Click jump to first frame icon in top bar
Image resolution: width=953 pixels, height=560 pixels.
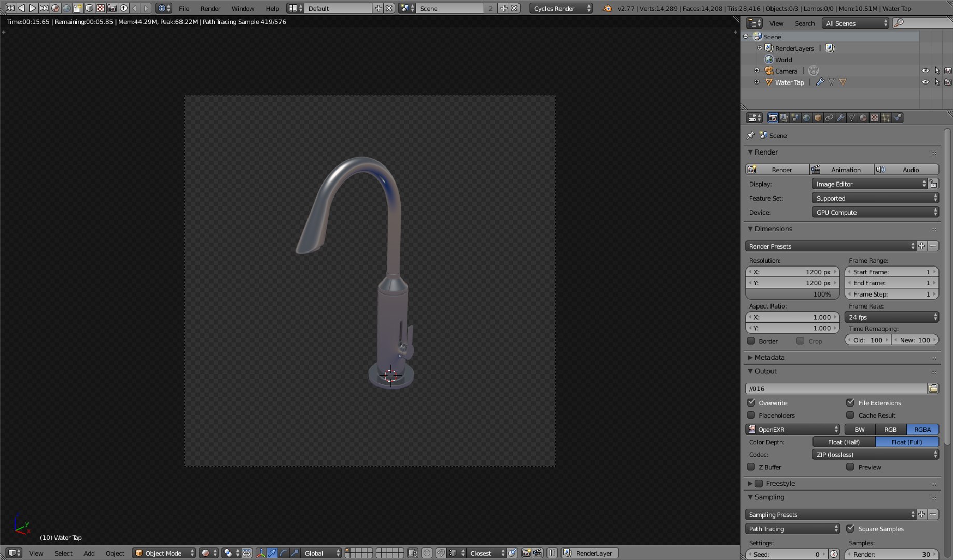coord(10,8)
